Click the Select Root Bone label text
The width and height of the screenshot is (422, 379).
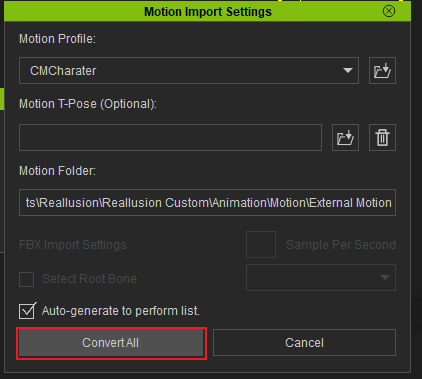tap(89, 279)
